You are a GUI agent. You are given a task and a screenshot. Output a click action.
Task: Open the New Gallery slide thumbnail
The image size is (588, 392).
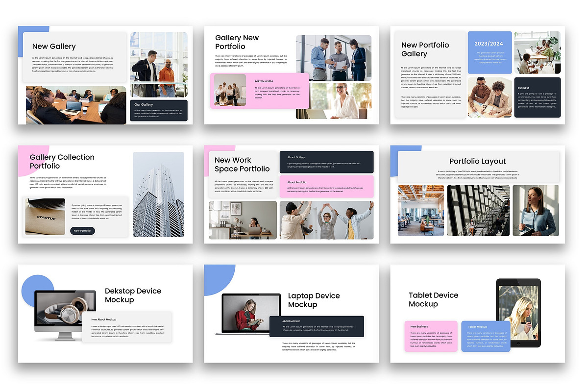point(105,75)
